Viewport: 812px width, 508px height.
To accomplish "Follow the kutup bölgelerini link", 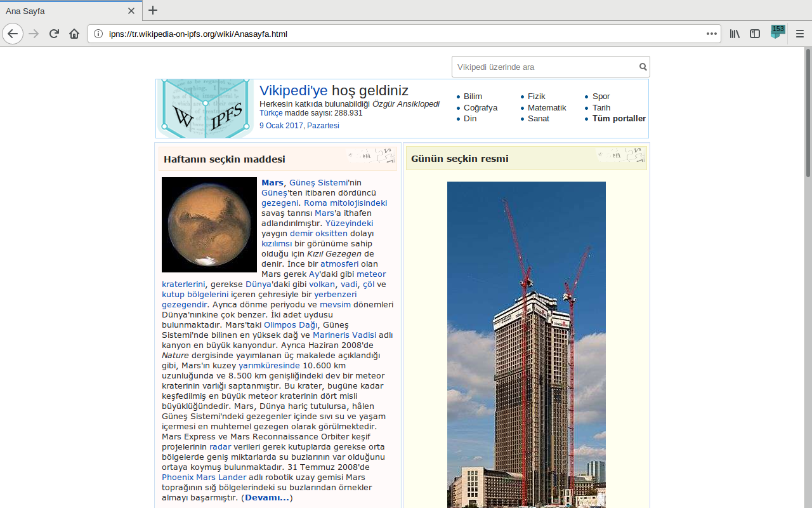I will pos(195,295).
